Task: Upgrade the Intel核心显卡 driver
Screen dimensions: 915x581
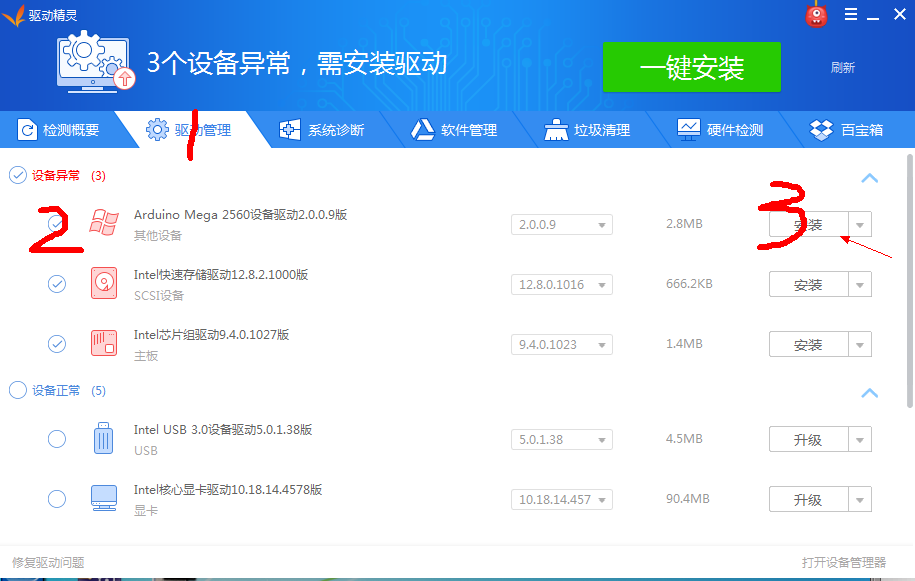Action: [x=808, y=500]
